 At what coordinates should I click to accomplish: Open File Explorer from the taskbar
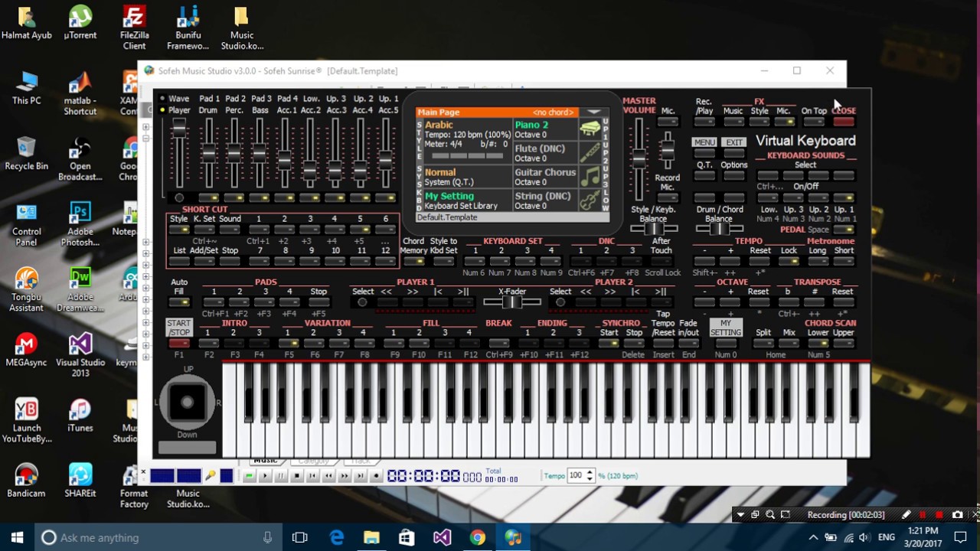[x=371, y=538]
